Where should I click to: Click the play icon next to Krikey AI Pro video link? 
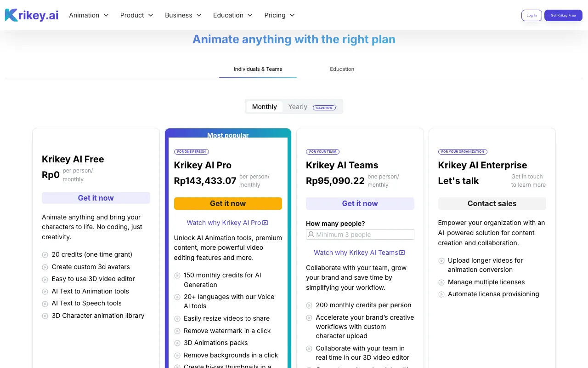(x=265, y=223)
